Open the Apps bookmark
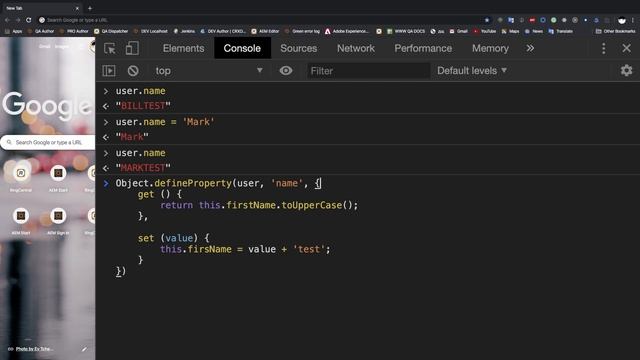 [13, 31]
